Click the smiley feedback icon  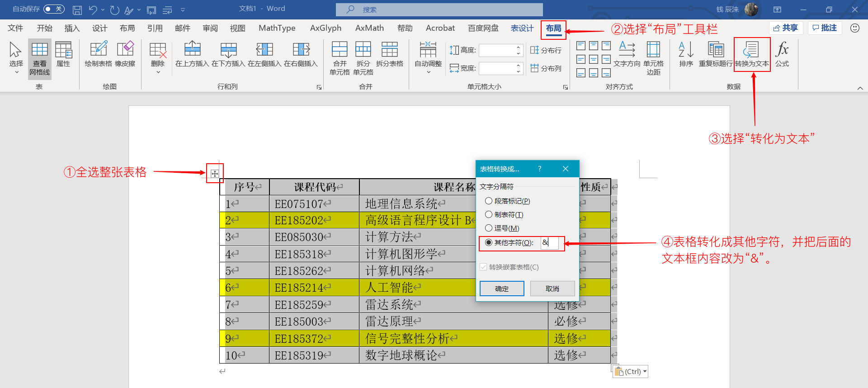click(x=854, y=28)
